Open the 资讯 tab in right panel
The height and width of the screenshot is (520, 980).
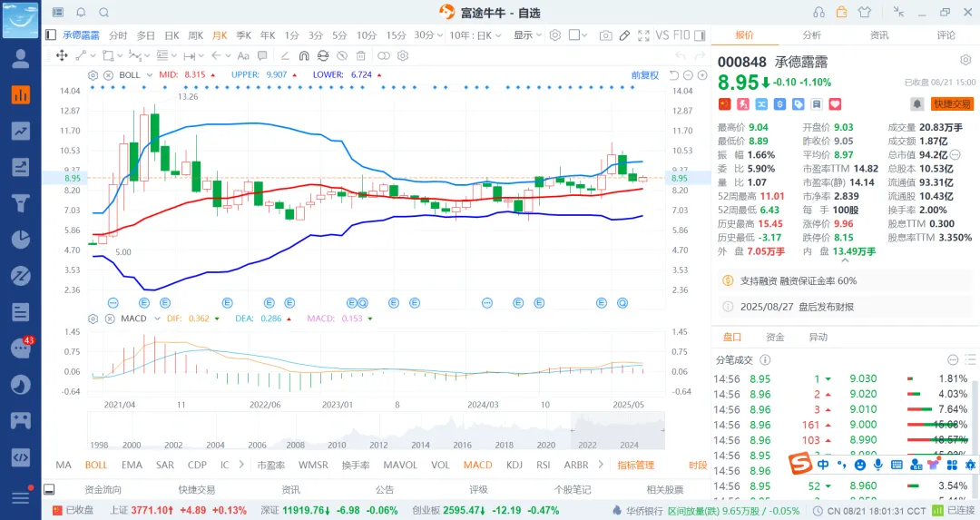(x=879, y=35)
